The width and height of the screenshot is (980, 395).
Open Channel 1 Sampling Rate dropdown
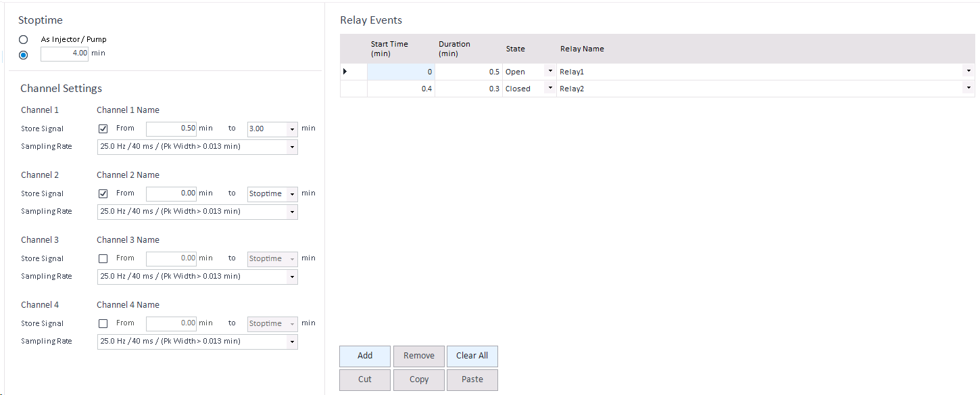(292, 147)
